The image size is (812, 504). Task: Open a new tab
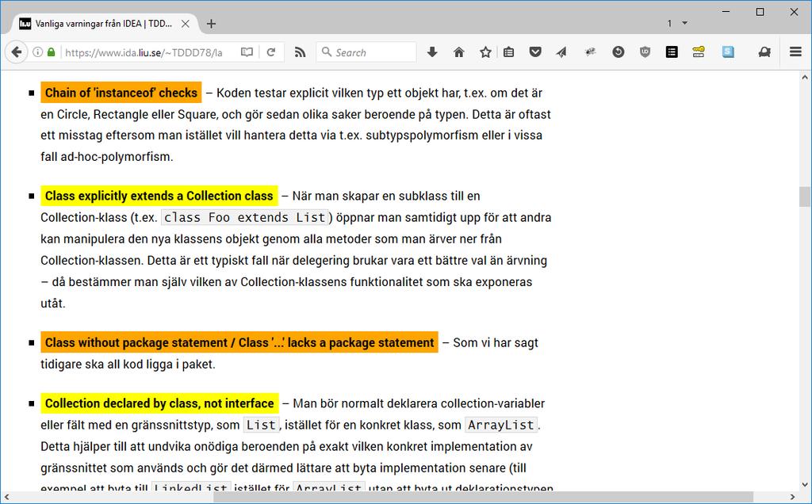point(211,24)
